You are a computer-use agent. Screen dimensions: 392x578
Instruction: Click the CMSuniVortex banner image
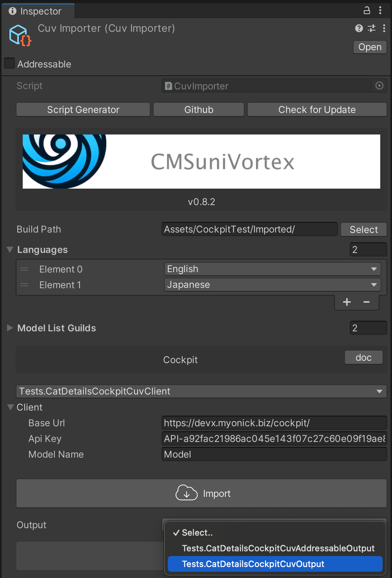point(201,162)
